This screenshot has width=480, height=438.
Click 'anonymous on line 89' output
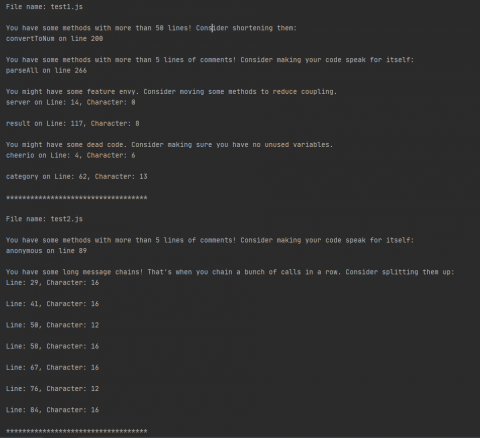[46, 251]
